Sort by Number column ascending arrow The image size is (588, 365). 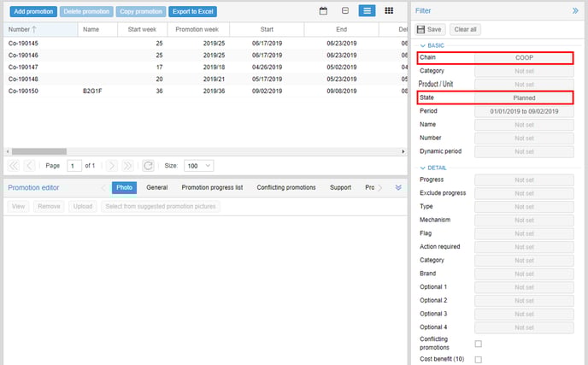click(x=34, y=29)
